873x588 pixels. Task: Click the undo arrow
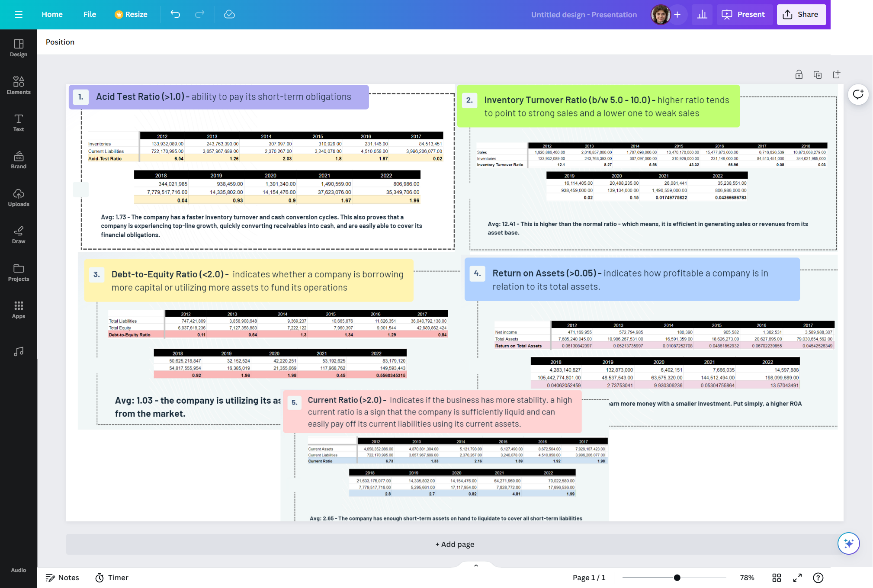tap(175, 14)
